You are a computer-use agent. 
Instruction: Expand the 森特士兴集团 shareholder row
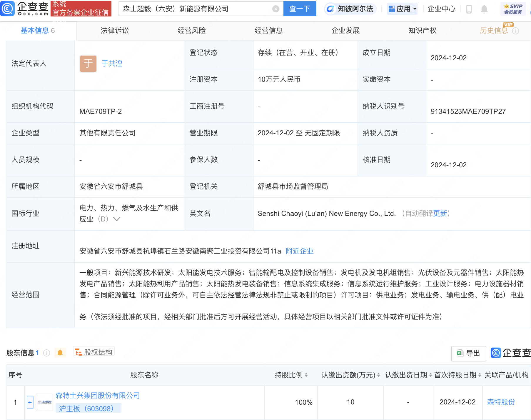pyautogui.click(x=30, y=402)
